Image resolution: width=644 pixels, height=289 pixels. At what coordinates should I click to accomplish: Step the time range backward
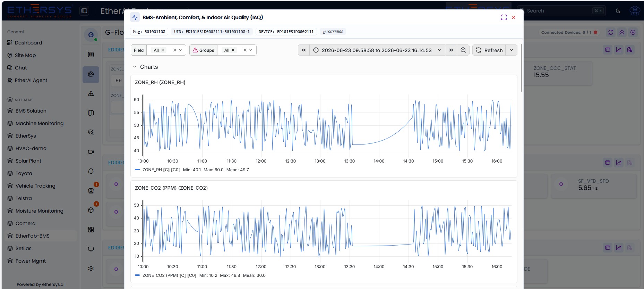tap(304, 50)
